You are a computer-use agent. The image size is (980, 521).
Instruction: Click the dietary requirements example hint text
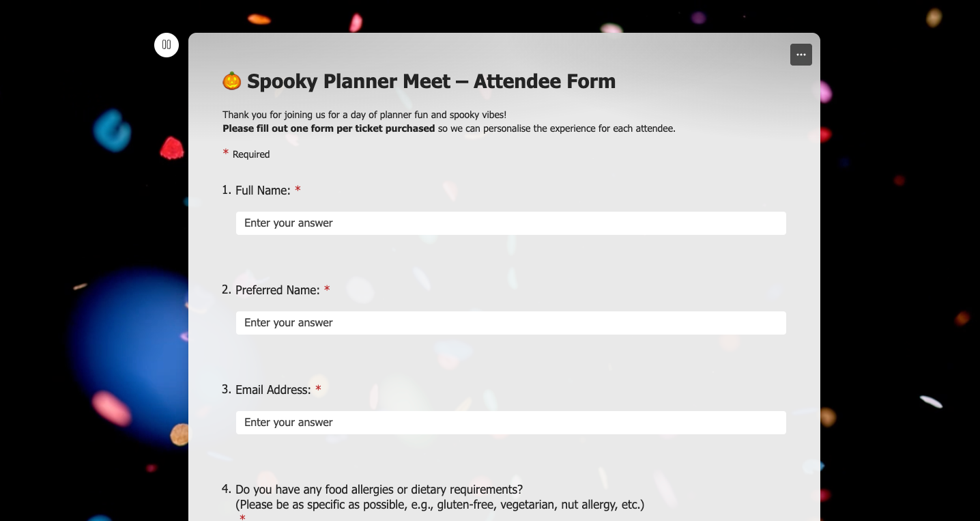coord(439,505)
